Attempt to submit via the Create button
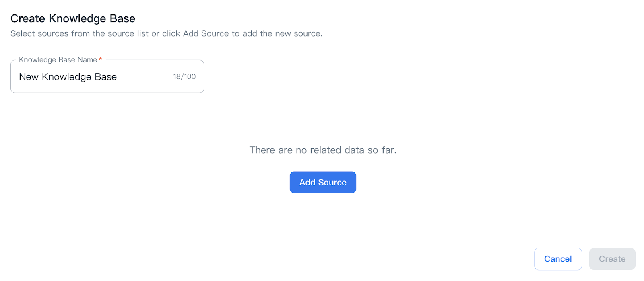Image resolution: width=644 pixels, height=281 pixels. click(611, 259)
